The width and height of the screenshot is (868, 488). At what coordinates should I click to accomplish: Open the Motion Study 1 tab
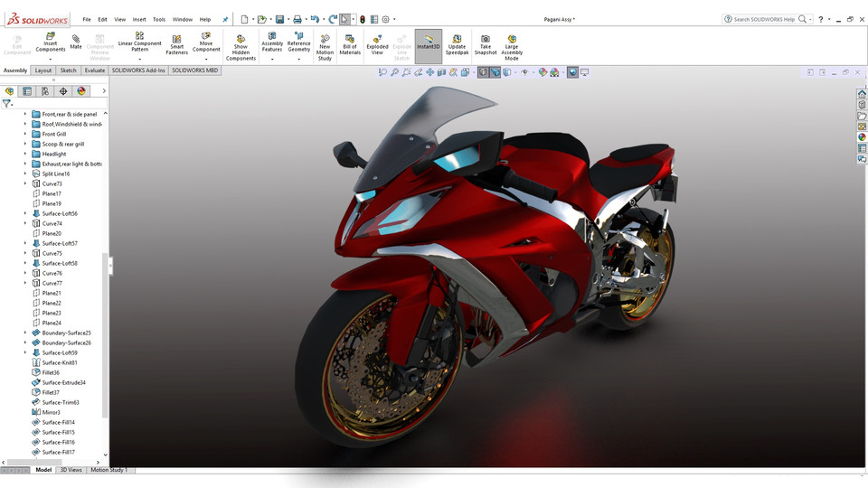(109, 470)
